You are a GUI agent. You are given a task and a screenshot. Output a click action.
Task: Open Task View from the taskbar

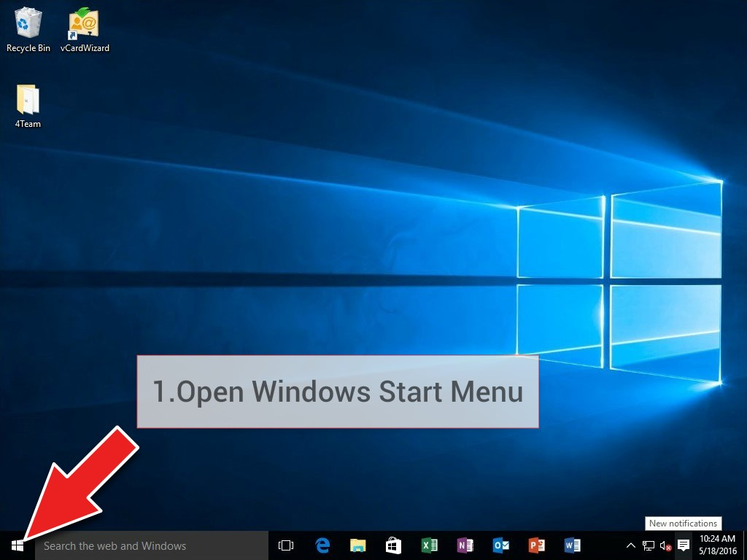click(286, 545)
